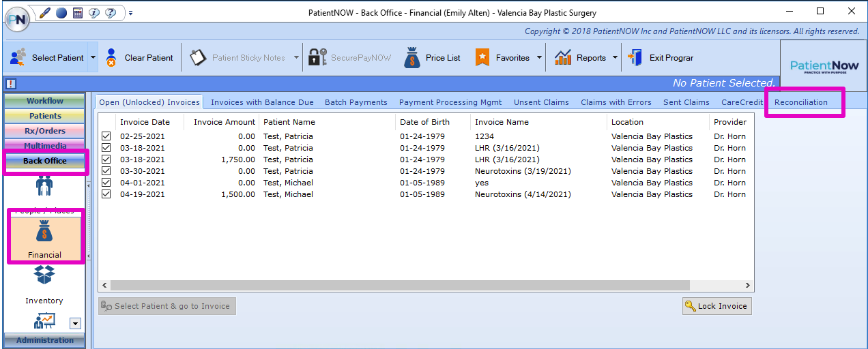868x349 pixels.
Task: Open the Workflow section
Action: click(x=45, y=101)
